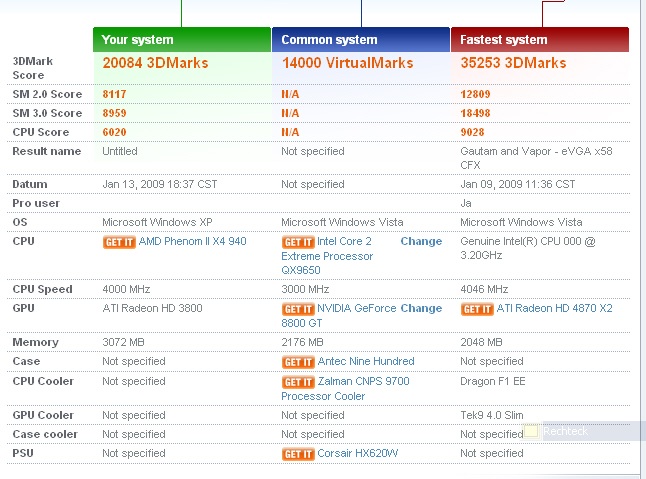Click the Rechteck tooltip overlay
Viewport: 646px width, 479px height.
[583, 431]
